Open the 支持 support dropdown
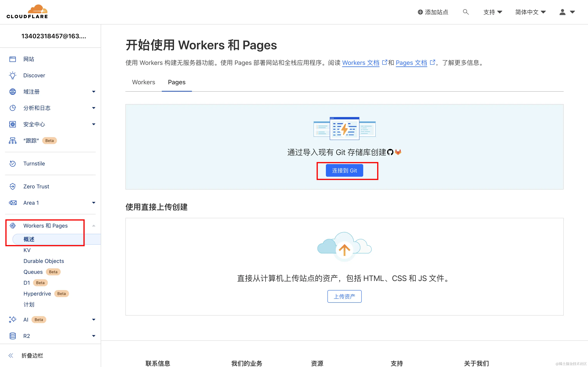 pyautogui.click(x=493, y=12)
